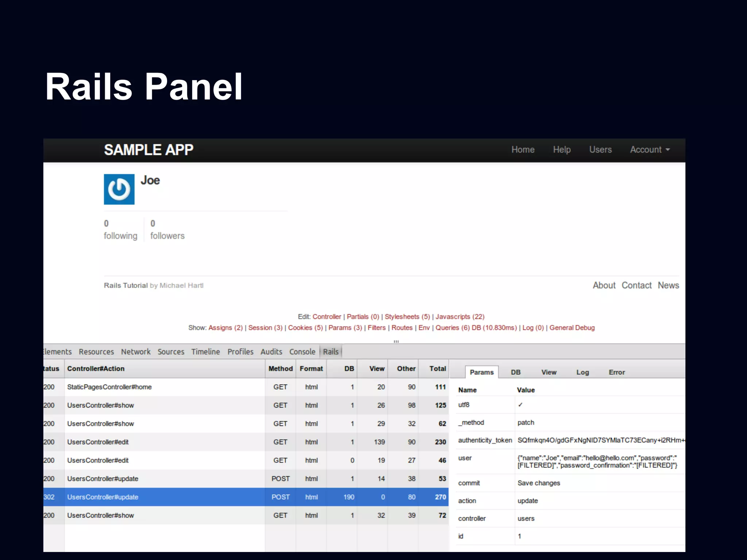
Task: Sort by DB column header
Action: click(x=342, y=369)
